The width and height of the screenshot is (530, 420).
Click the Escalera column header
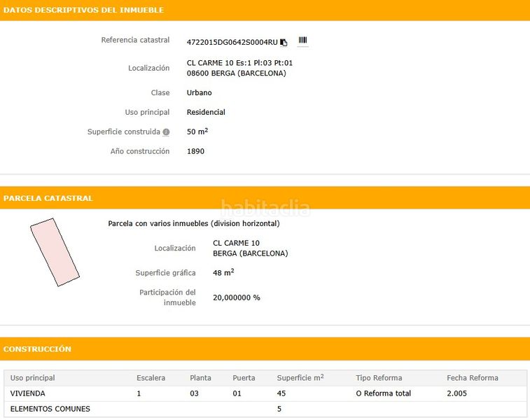(x=151, y=378)
